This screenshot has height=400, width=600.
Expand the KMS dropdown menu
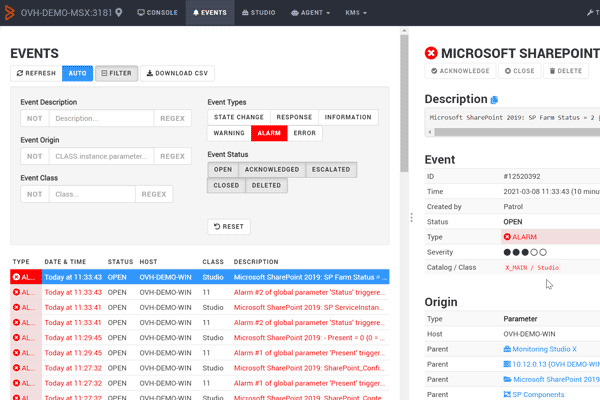(x=356, y=13)
